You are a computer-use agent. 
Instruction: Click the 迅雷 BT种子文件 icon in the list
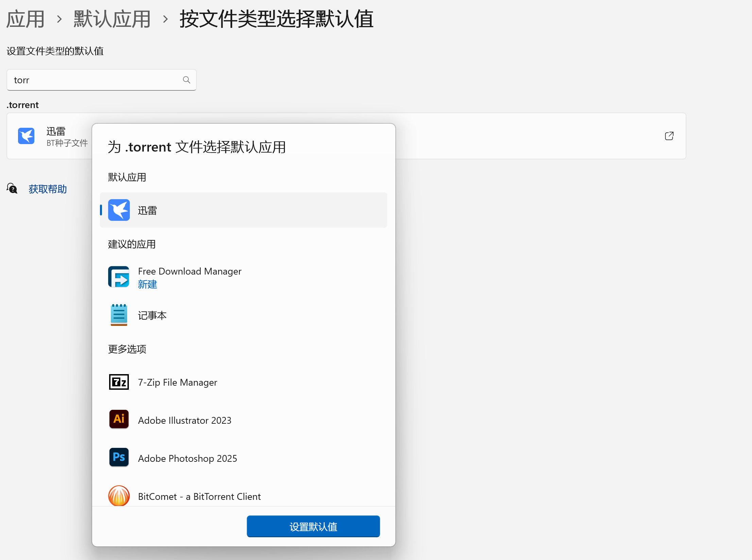coord(26,136)
